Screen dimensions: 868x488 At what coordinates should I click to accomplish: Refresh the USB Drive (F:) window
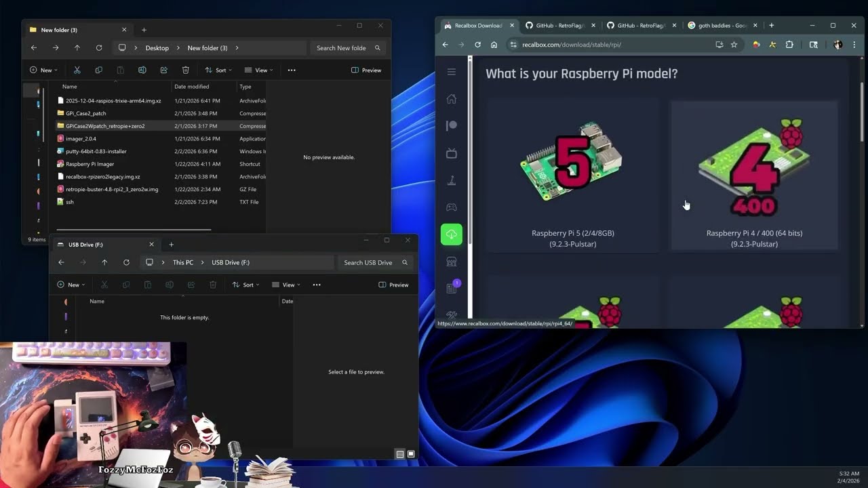click(x=126, y=262)
